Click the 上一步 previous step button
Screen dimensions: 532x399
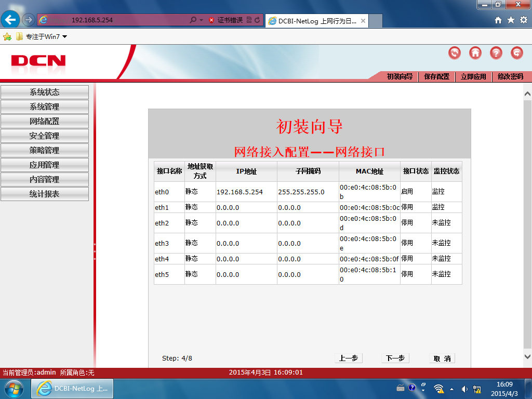(x=349, y=358)
